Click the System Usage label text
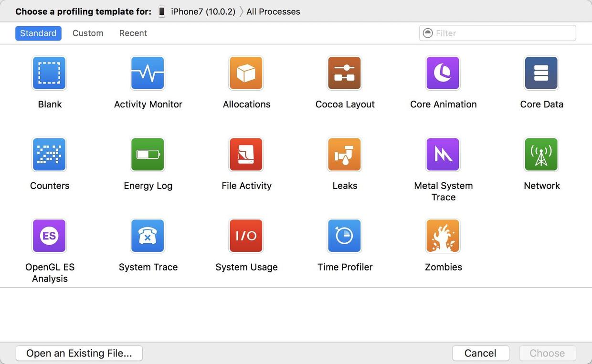Screen dimensions: 592x364 246,267
